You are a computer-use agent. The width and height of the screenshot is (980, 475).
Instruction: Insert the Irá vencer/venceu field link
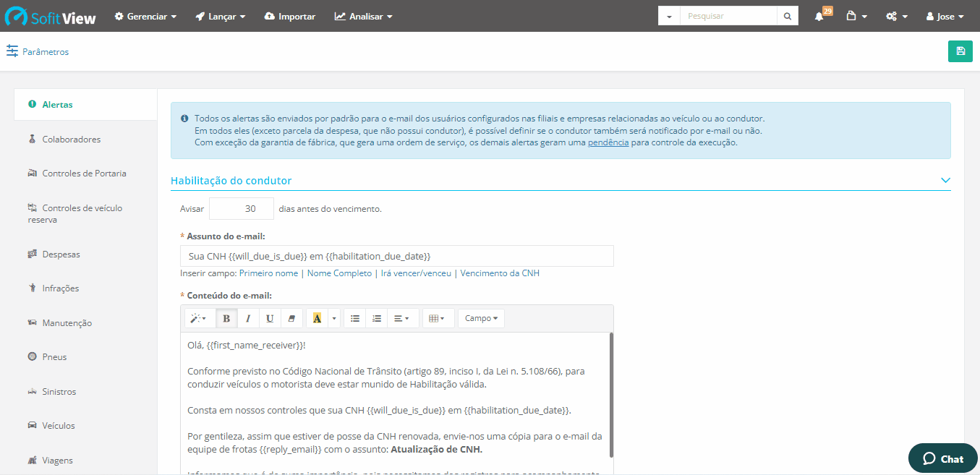click(x=416, y=273)
